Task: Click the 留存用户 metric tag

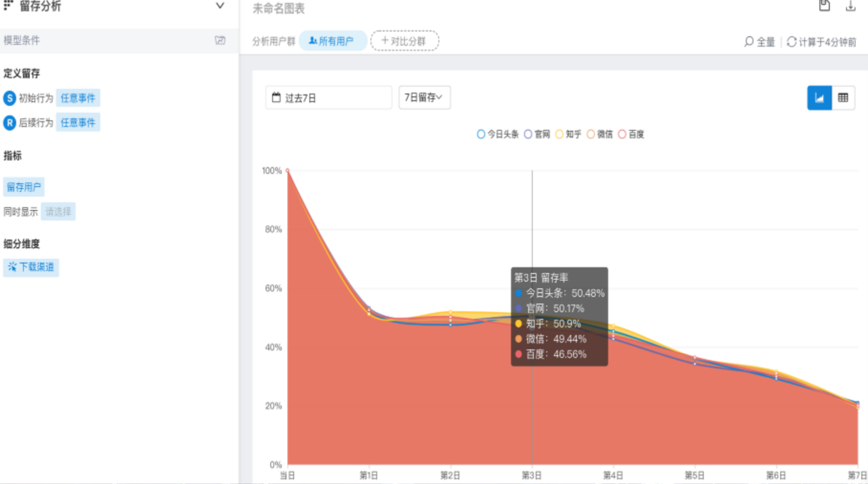Action: (24, 187)
